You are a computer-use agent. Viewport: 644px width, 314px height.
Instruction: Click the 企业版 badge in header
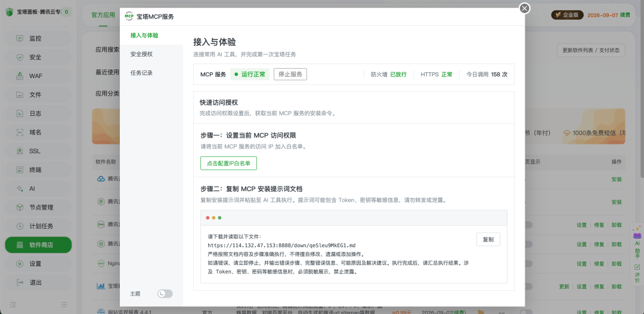(x=567, y=15)
